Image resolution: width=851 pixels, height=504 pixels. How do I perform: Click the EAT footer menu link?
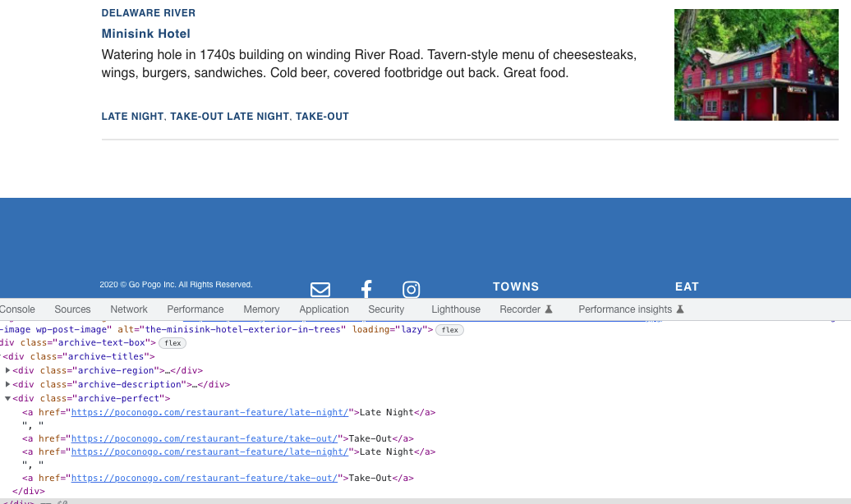(687, 286)
